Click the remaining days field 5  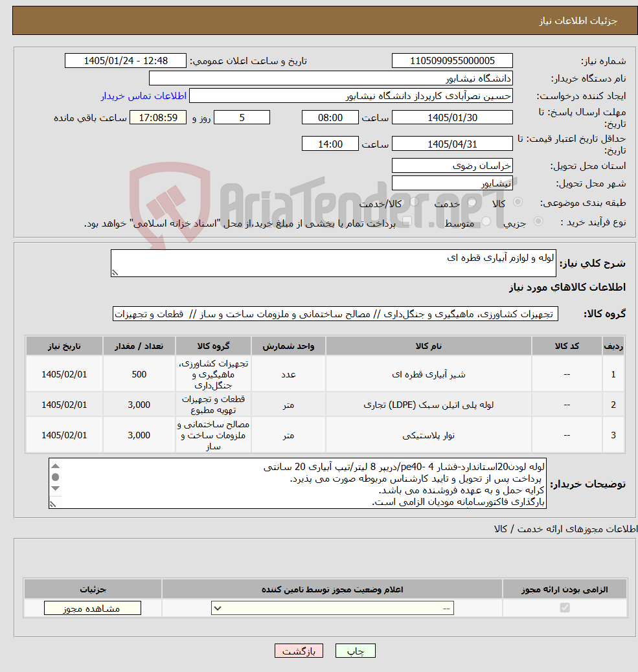click(242, 117)
